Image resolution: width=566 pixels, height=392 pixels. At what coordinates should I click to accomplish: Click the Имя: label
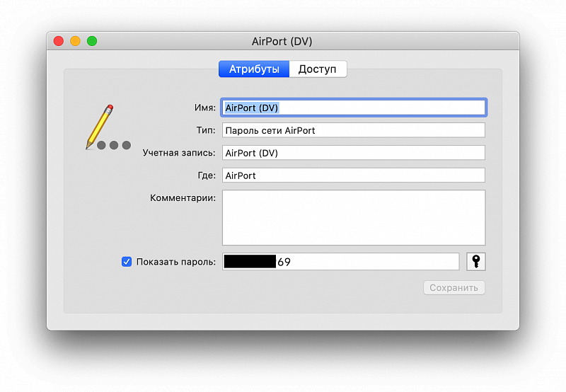(x=204, y=108)
